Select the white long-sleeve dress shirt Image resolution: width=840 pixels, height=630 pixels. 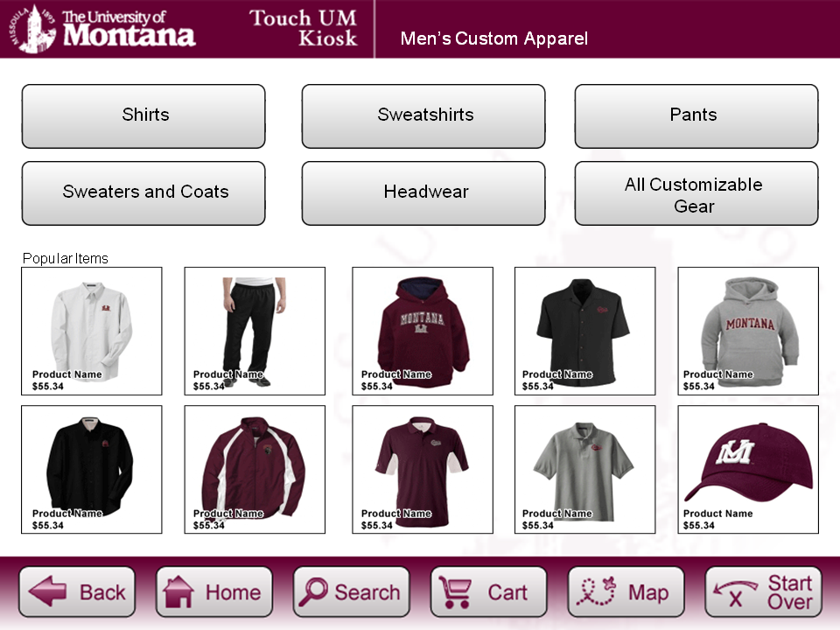point(92,331)
